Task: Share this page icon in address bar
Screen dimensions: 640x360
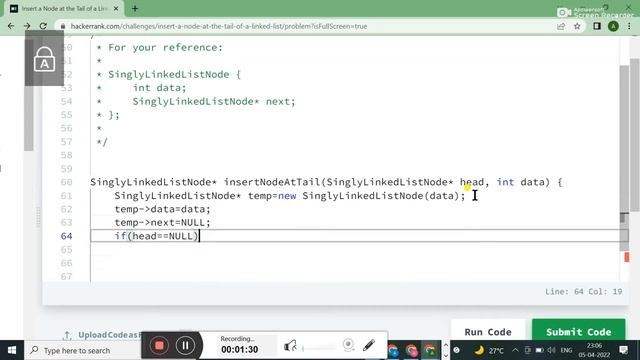Action: pyautogui.click(x=561, y=26)
